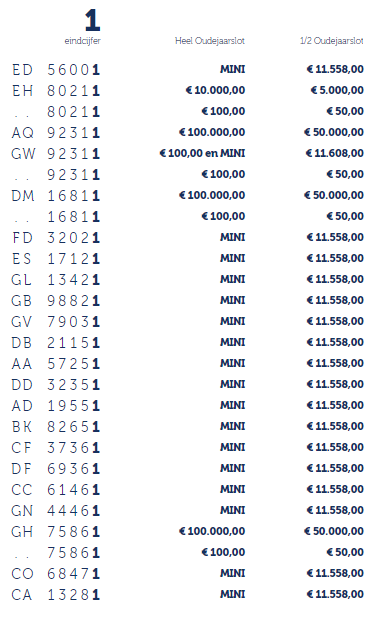
Task: Select lot number GV 79031
Action: point(56,322)
